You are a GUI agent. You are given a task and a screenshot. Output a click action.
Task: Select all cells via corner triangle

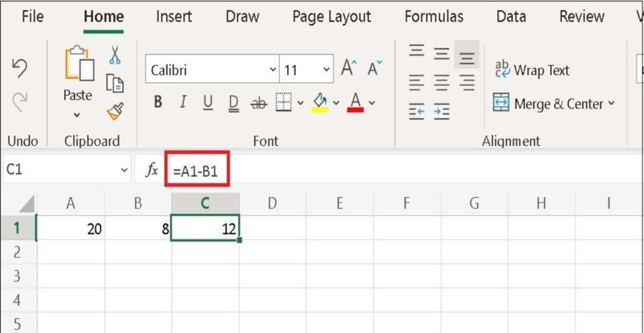(26, 204)
